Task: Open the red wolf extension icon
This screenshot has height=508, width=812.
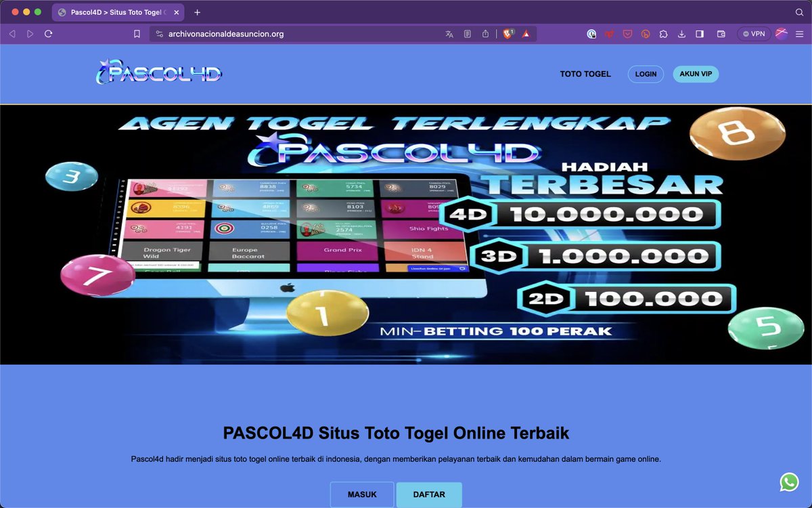Action: pos(610,34)
